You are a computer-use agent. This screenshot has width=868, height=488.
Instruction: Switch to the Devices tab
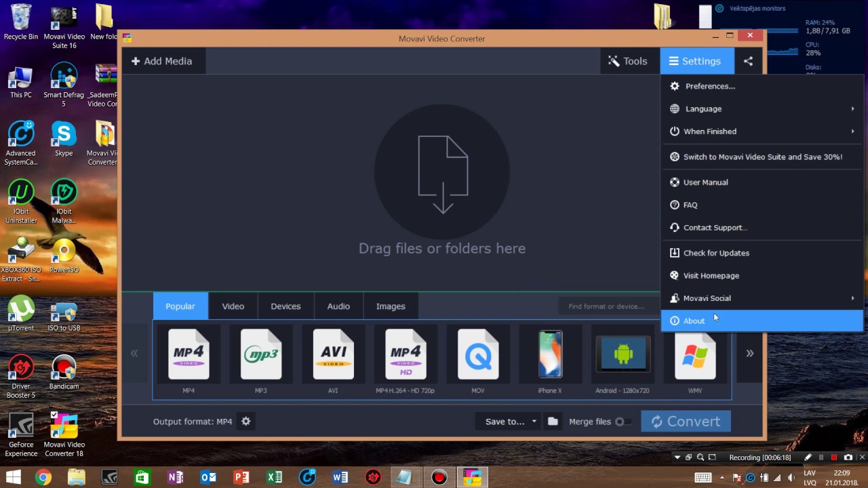point(285,306)
